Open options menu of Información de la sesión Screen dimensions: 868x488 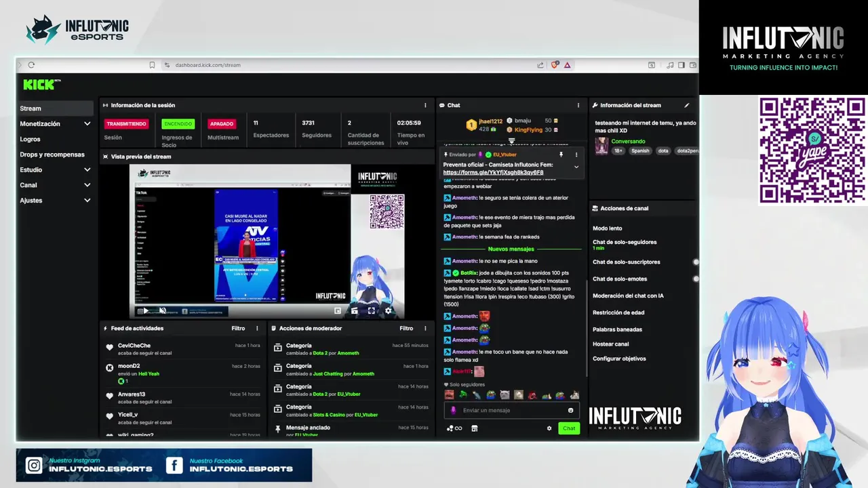coord(425,105)
